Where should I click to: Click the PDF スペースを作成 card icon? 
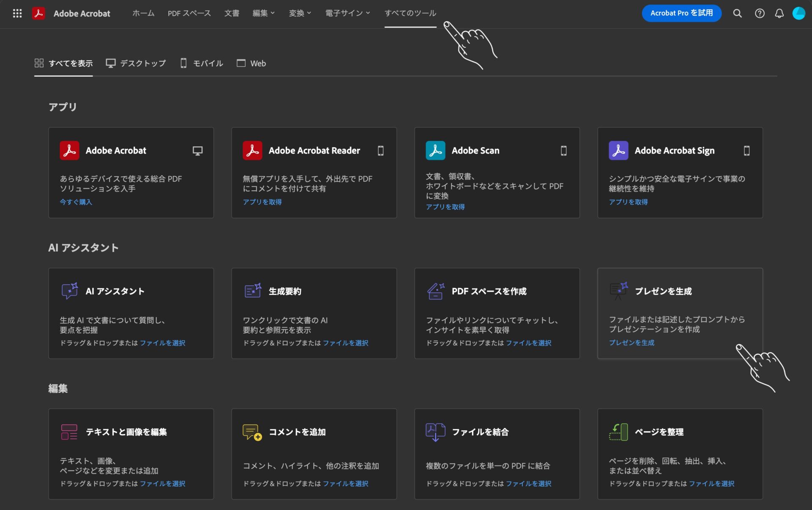[x=436, y=291]
